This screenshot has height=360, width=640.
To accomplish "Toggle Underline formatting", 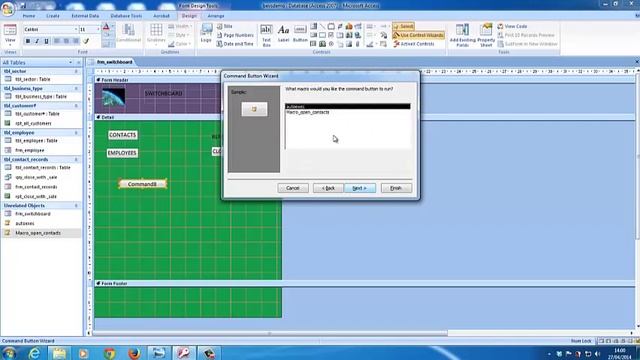I will click(46, 41).
